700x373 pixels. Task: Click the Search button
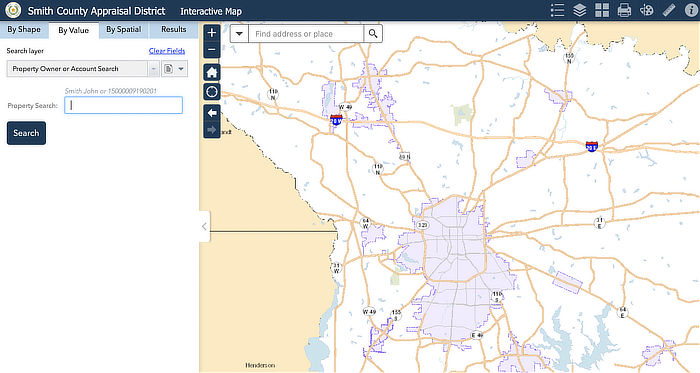point(26,133)
